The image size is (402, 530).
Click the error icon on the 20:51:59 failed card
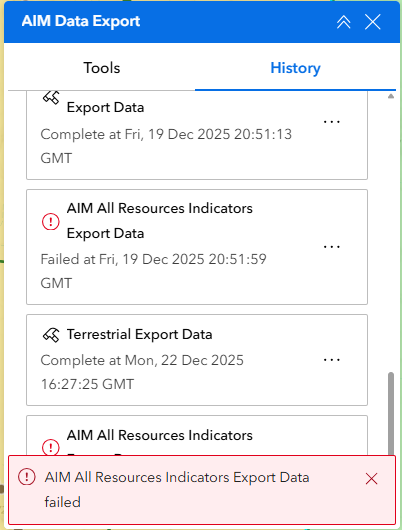[x=51, y=222]
